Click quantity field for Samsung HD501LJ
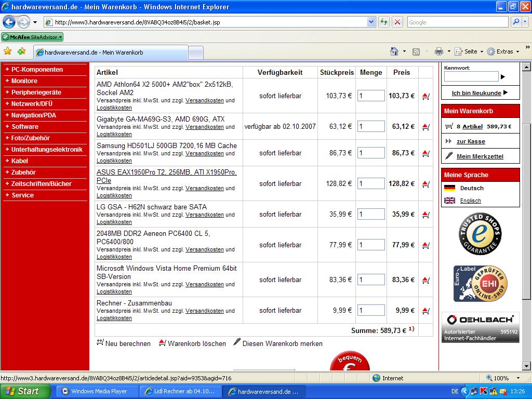This screenshot has width=532, height=399. (371, 153)
